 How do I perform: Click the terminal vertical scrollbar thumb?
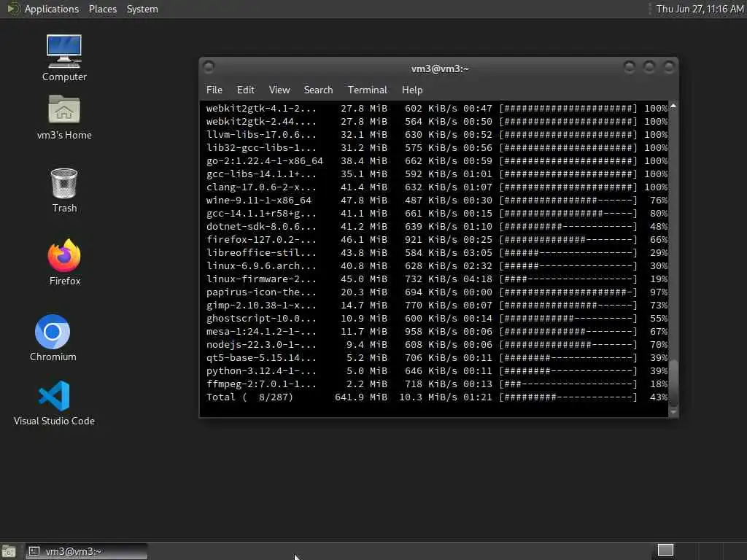pyautogui.click(x=673, y=382)
